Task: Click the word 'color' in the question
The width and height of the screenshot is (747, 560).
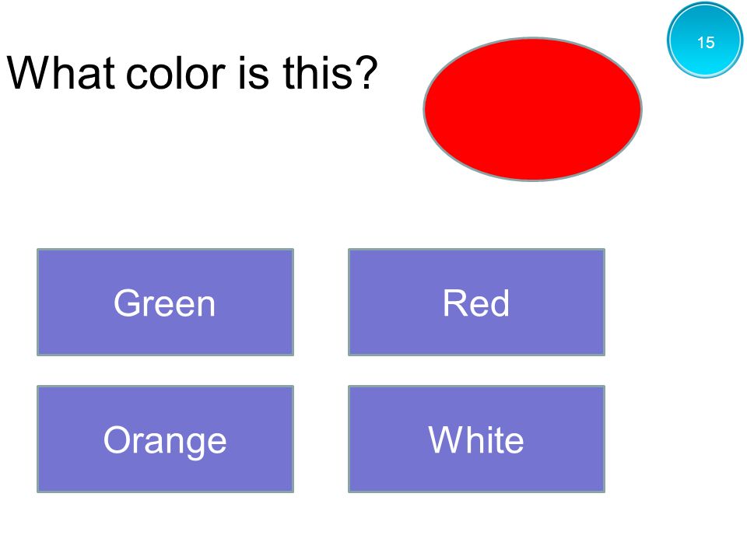Action: pyautogui.click(x=175, y=74)
